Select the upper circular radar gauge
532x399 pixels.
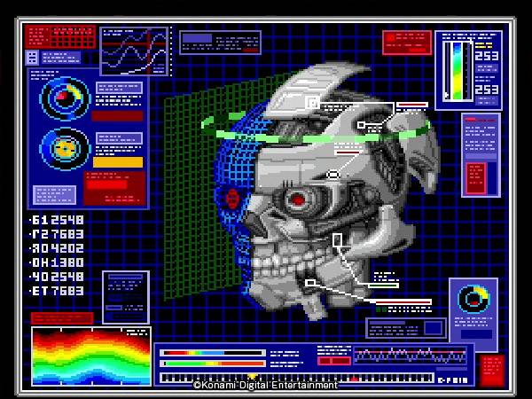tap(65, 99)
